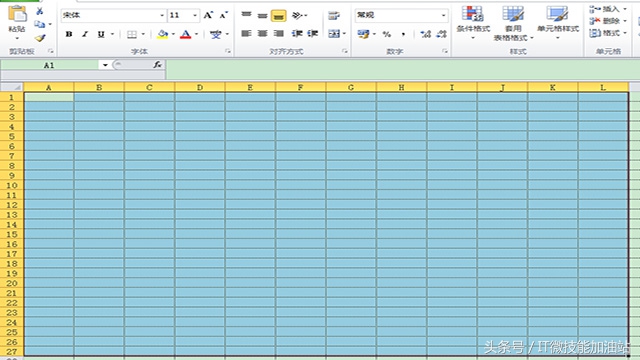
Task: Select column D header
Action: pyautogui.click(x=200, y=87)
